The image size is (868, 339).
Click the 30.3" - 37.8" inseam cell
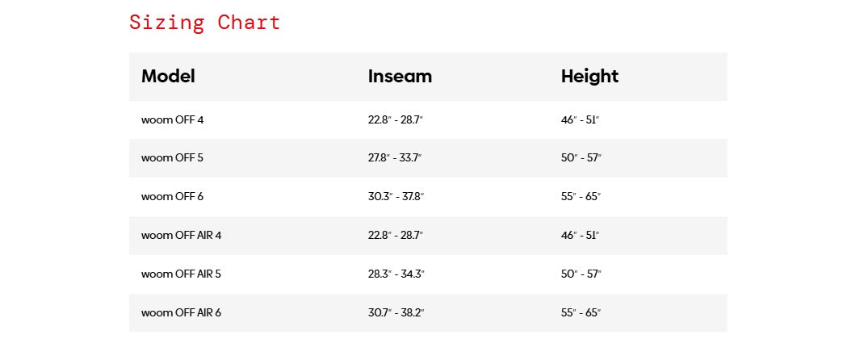tap(396, 197)
